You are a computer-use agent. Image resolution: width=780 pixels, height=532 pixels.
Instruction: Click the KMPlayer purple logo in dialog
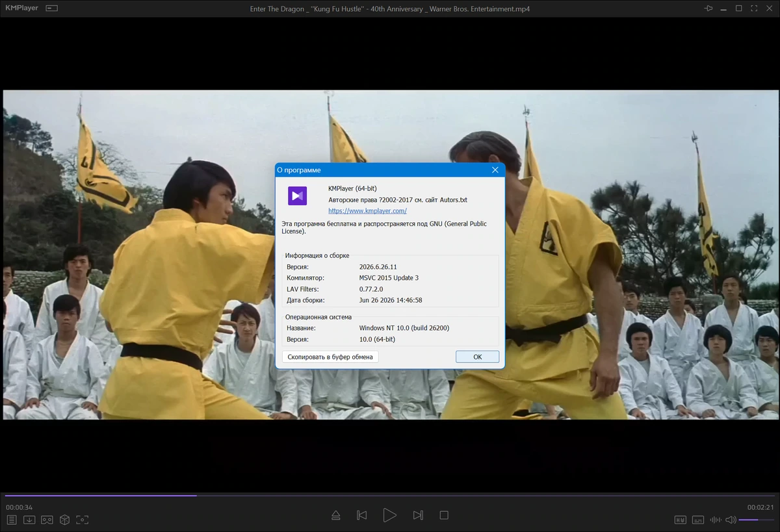[298, 196]
